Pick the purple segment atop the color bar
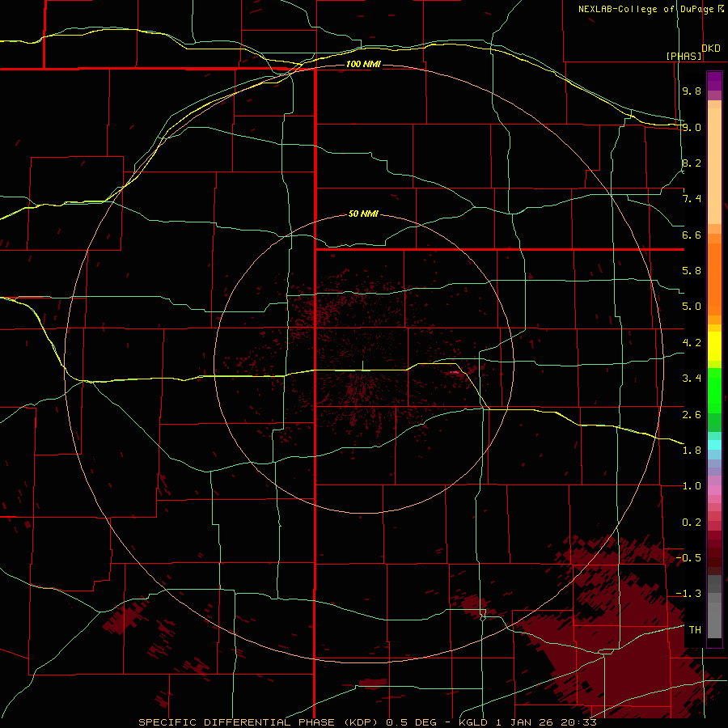The width and height of the screenshot is (728, 728). (714, 81)
